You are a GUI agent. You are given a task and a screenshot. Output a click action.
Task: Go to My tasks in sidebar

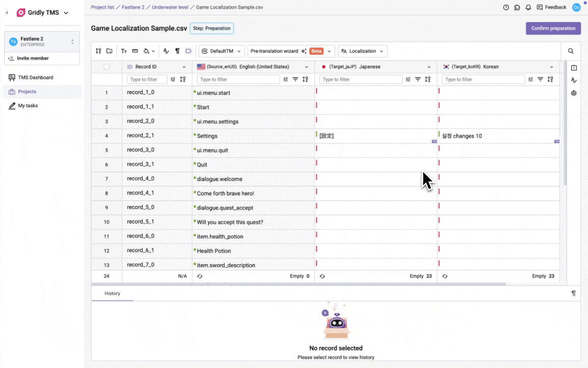(x=28, y=106)
